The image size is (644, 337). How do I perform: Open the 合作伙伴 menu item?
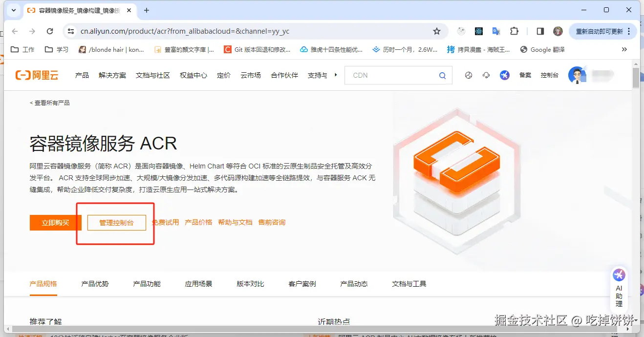pos(284,75)
